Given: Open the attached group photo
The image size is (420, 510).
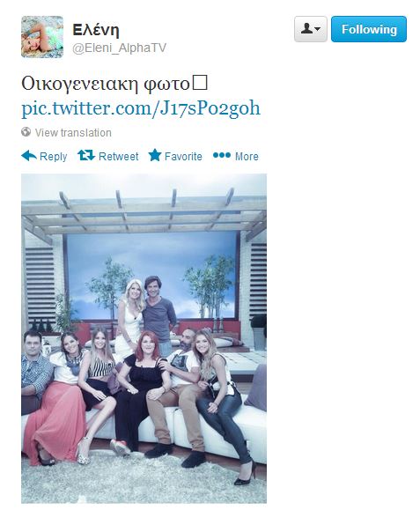Looking at the screenshot, I should pos(144,338).
